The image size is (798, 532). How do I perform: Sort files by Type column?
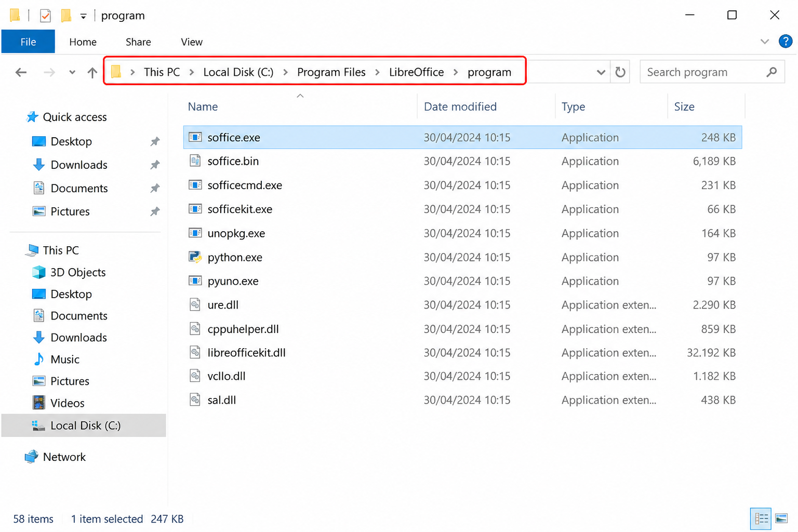tap(574, 107)
